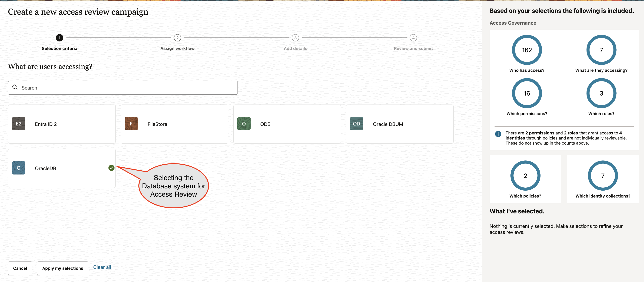Open the 'Which policies?' circle details
The image size is (644, 282).
tap(525, 175)
